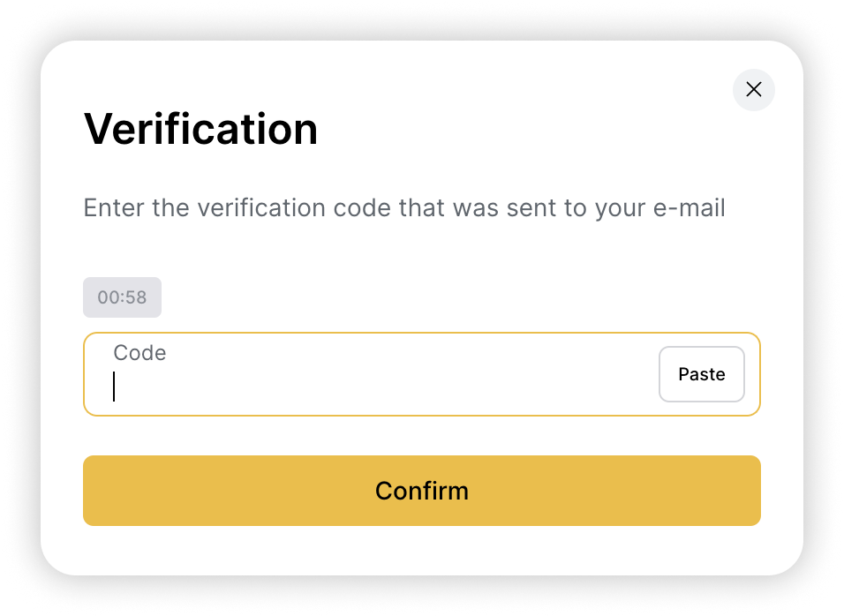
Task: Click the verification code instruction text
Action: [403, 208]
